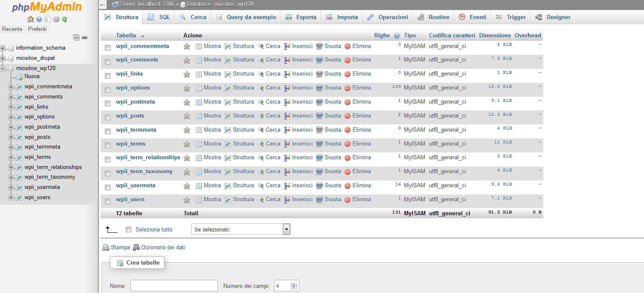Tick the wpii_postmeta row checkbox
Viewport: 644px width, 293px height.
[108, 103]
